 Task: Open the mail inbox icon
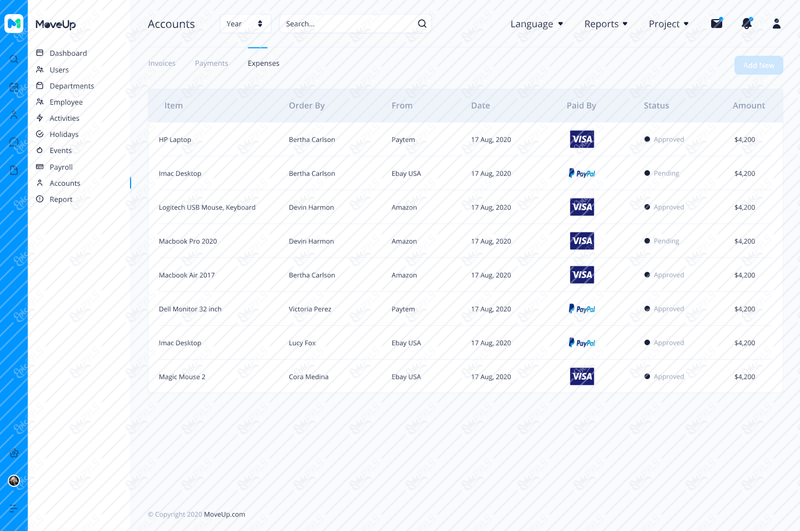pos(717,23)
